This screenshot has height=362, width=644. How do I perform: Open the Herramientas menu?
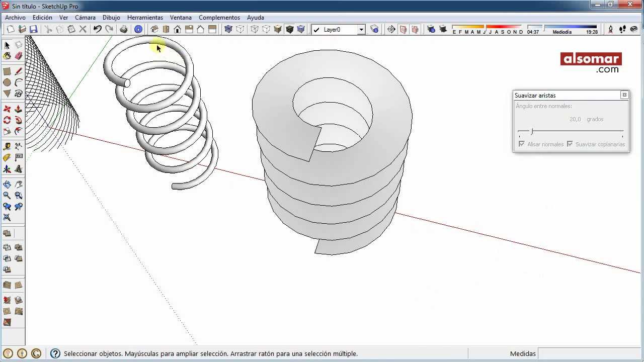[x=145, y=18]
